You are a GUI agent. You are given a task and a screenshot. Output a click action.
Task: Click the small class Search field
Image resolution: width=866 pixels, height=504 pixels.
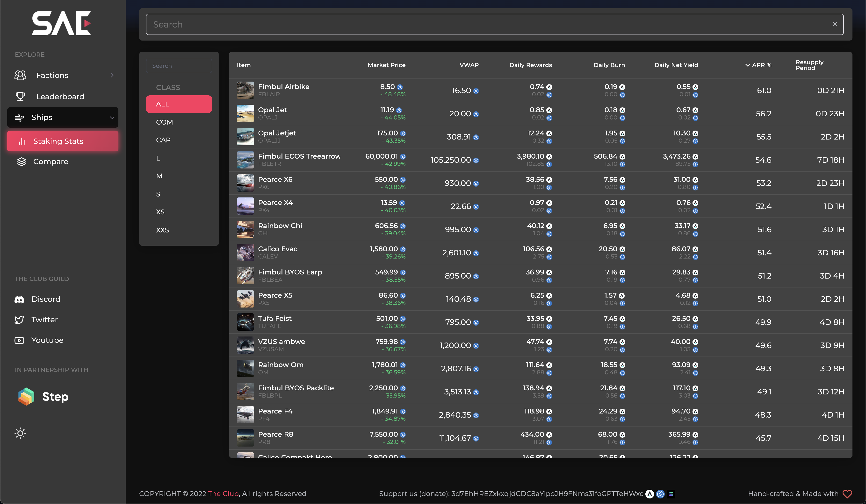coord(179,66)
